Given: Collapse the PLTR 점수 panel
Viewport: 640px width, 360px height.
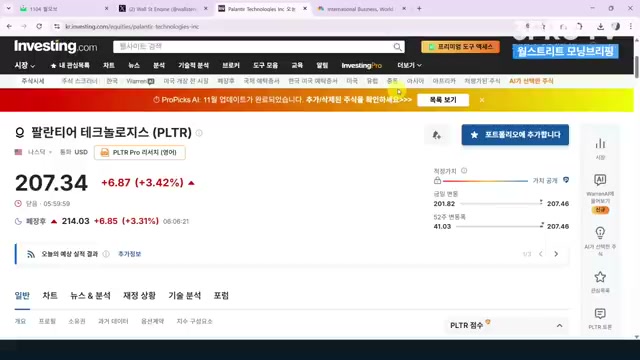Looking at the screenshot, I should pyautogui.click(x=560, y=326).
